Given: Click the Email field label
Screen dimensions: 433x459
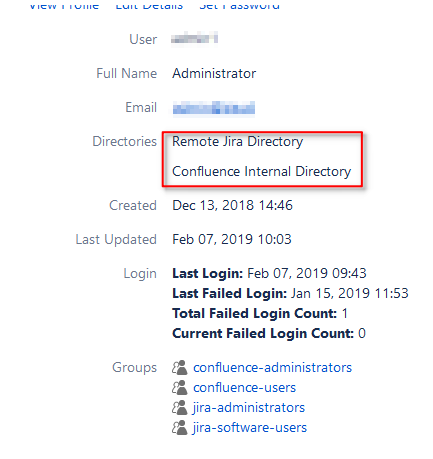Looking at the screenshot, I should coord(141,107).
